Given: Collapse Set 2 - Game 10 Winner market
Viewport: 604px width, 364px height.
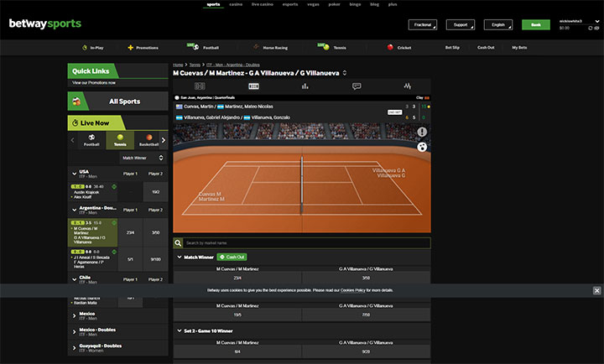Looking at the screenshot, I should (x=180, y=330).
